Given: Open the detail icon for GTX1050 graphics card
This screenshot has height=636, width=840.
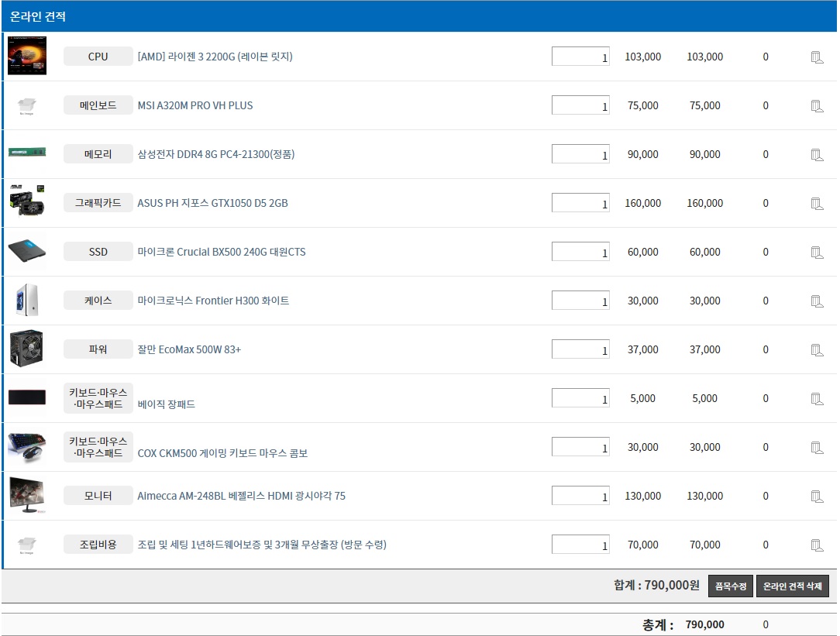Looking at the screenshot, I should point(817,204).
